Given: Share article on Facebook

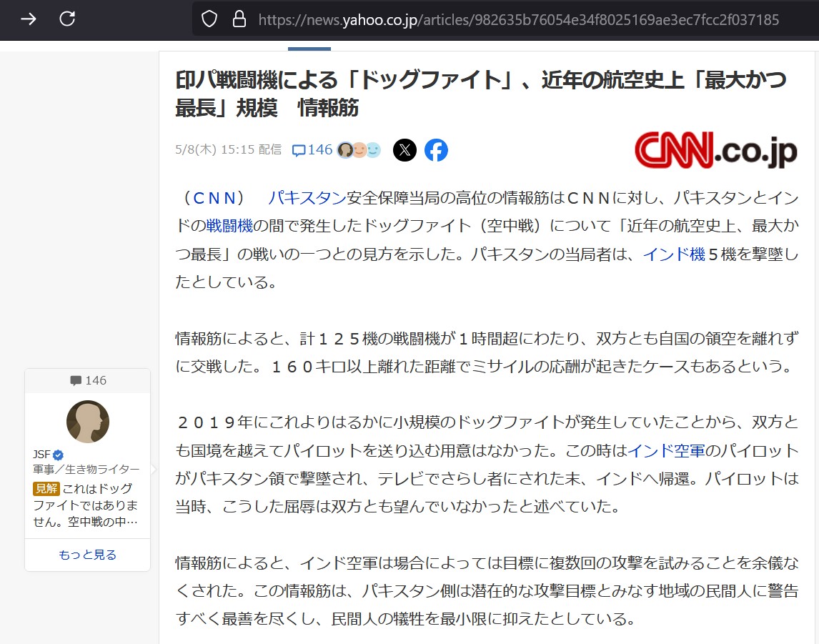Looking at the screenshot, I should pos(436,150).
